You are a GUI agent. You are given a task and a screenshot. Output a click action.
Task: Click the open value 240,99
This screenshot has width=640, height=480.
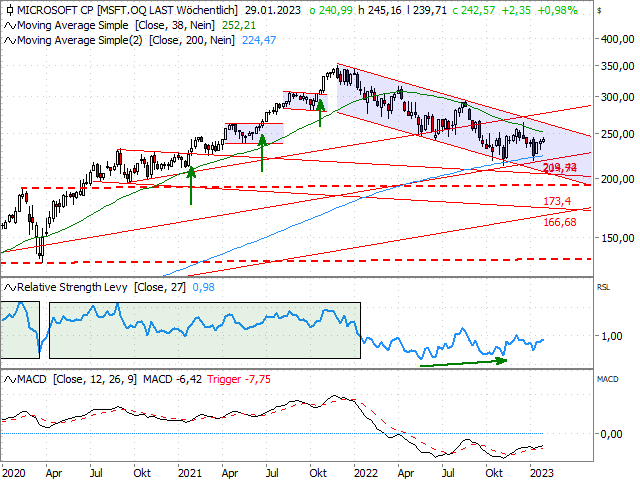[x=336, y=10]
